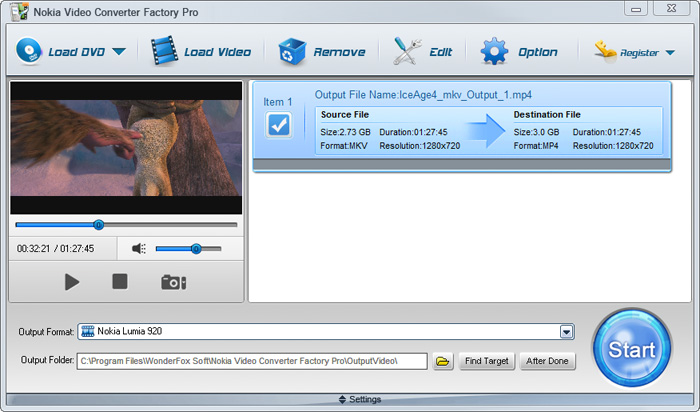Minimize the Nokia Video Converter window
The image size is (700, 412).
click(636, 8)
